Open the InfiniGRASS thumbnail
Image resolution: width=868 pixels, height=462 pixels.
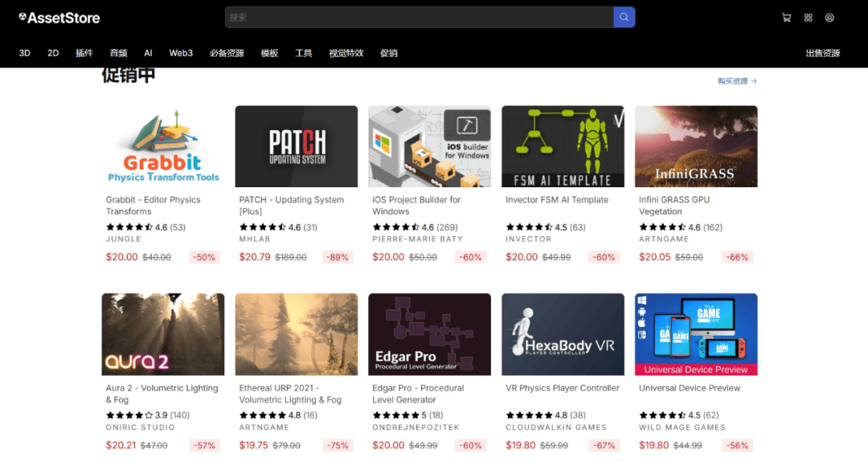[696, 146]
